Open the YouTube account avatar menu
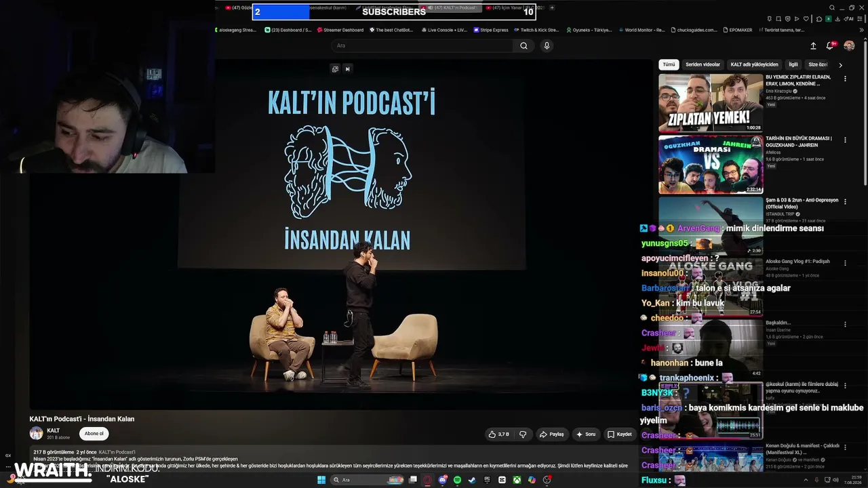 point(849,45)
